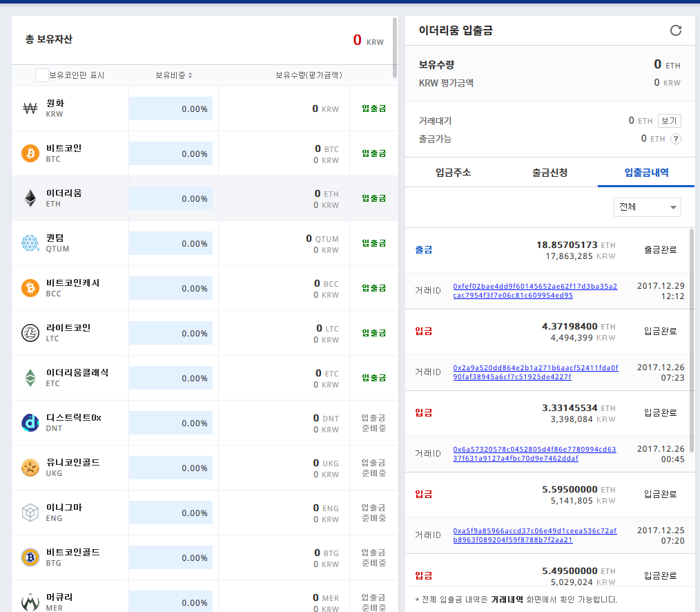This screenshot has height=612, width=700.
Task: Click the District0x (DNT) icon
Action: click(x=30, y=423)
